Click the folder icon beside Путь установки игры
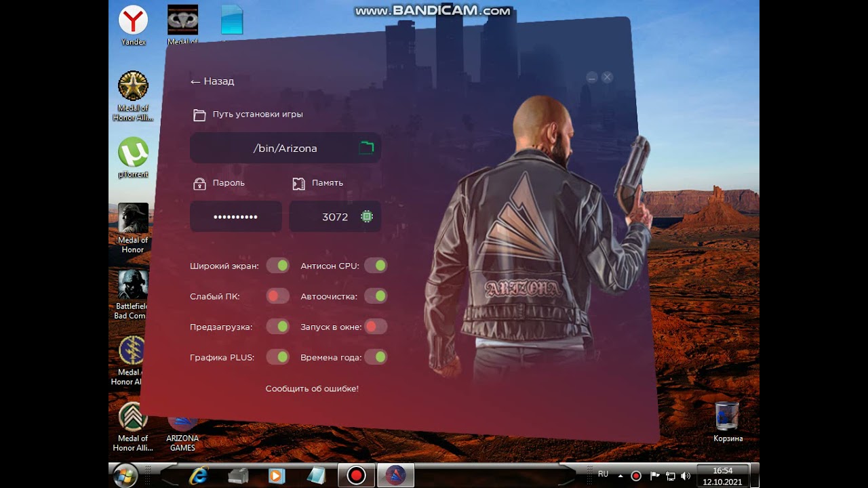This screenshot has height=488, width=868. point(199,115)
